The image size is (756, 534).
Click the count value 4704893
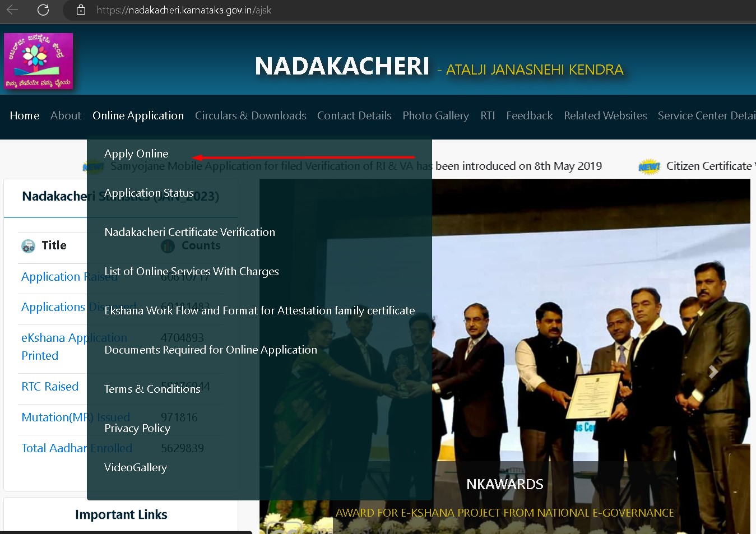tap(182, 338)
